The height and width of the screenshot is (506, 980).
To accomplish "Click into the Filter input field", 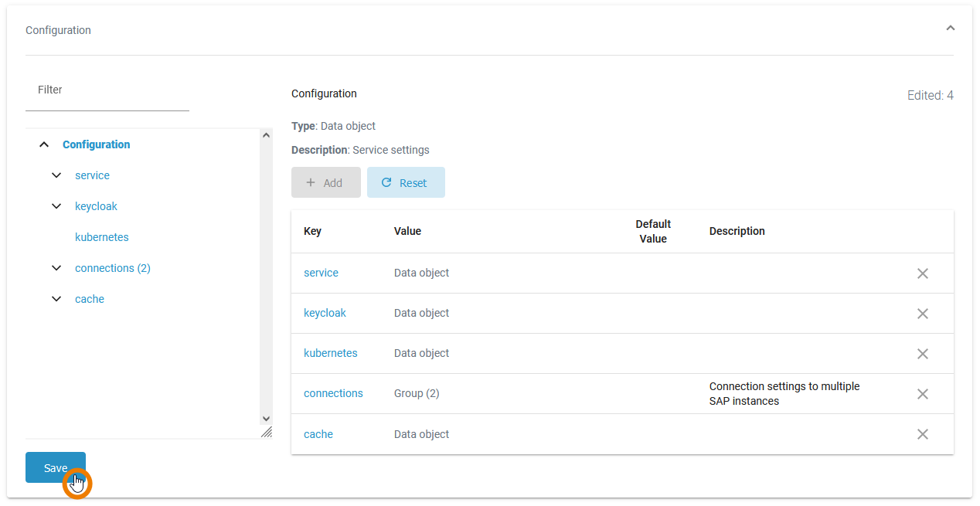I will 107,90.
